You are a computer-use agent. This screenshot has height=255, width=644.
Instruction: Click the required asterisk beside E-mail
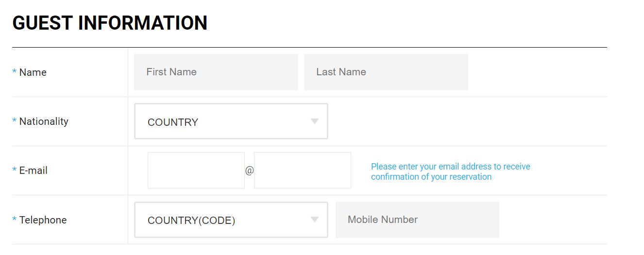tap(14, 170)
